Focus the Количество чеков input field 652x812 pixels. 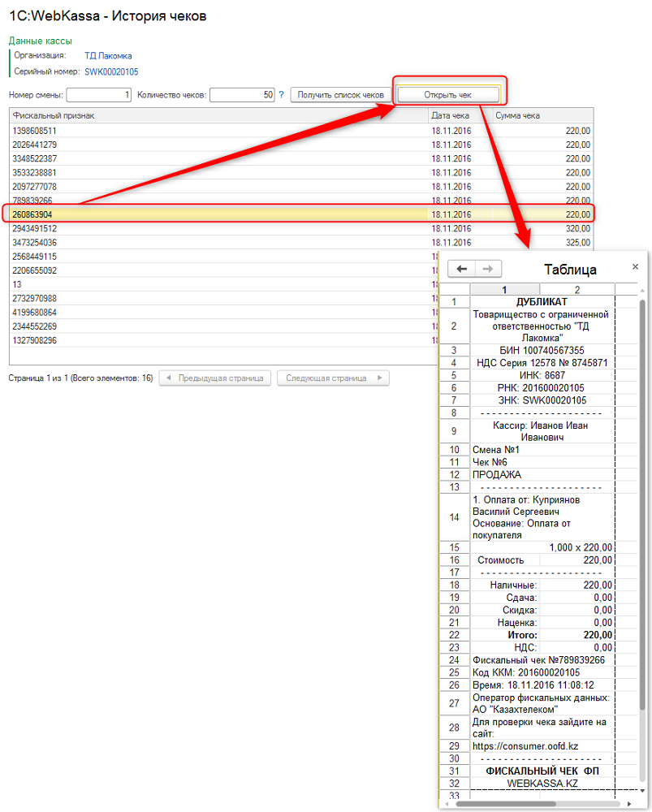[x=242, y=95]
